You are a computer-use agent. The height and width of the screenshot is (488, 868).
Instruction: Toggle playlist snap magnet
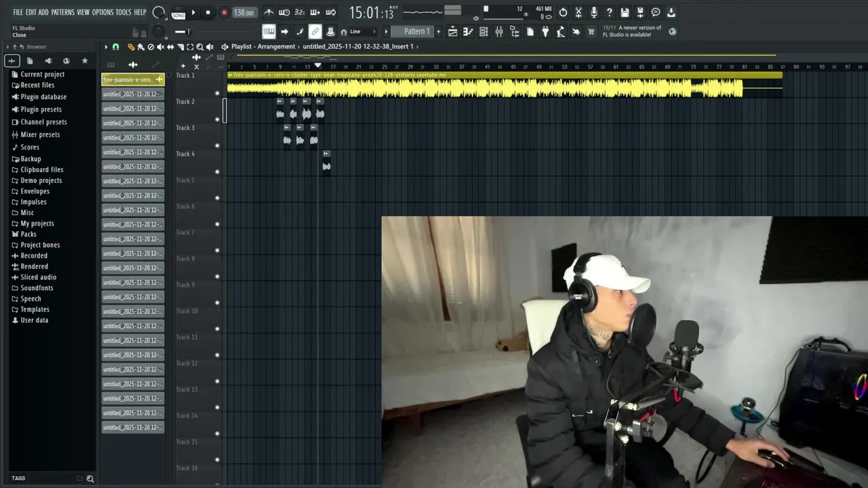pyautogui.click(x=115, y=47)
